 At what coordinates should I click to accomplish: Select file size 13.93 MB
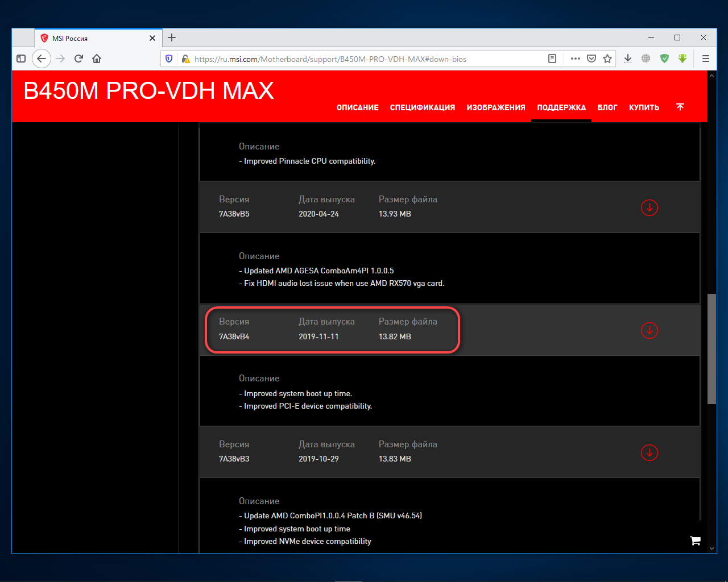(x=395, y=214)
